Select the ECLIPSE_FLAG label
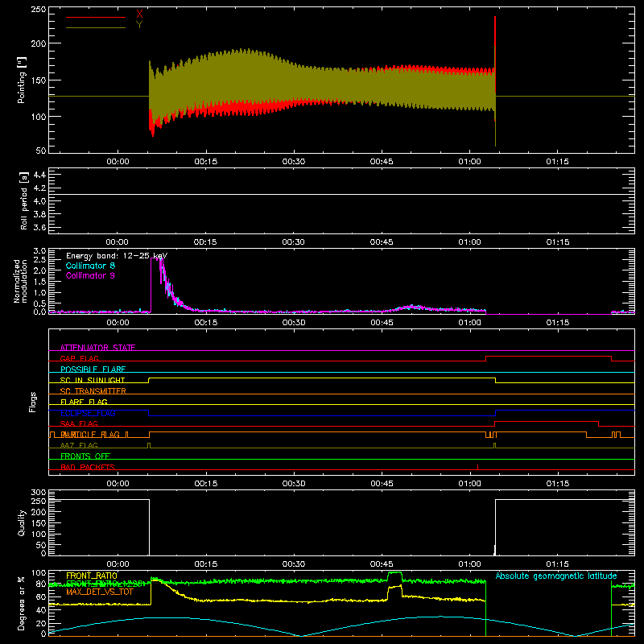This screenshot has width=644, height=644. point(88,413)
